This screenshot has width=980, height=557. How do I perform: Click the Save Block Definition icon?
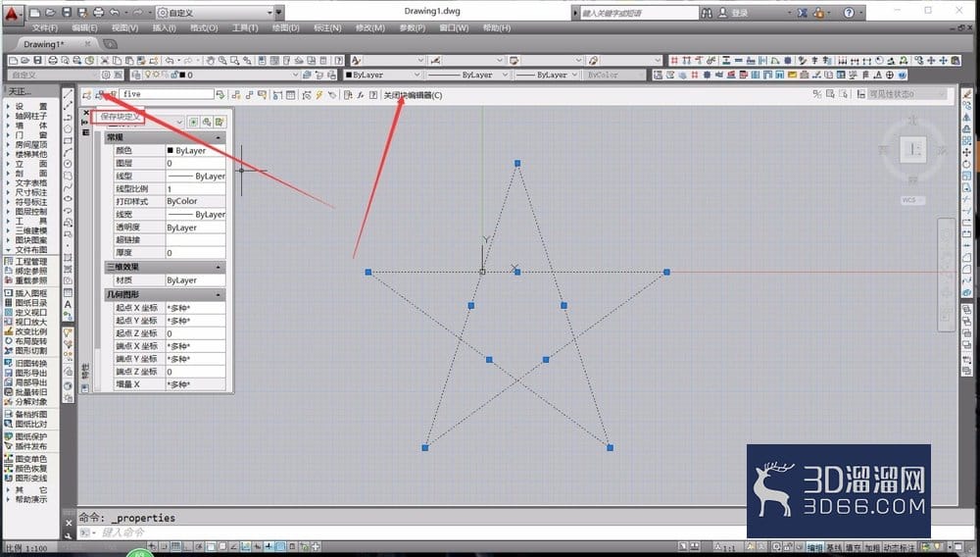point(100,94)
